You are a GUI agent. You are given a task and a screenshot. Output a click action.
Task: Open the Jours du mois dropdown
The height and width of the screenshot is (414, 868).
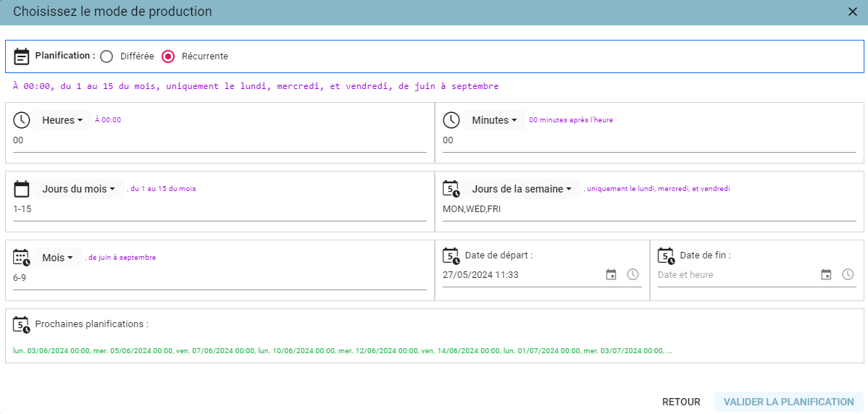78,189
